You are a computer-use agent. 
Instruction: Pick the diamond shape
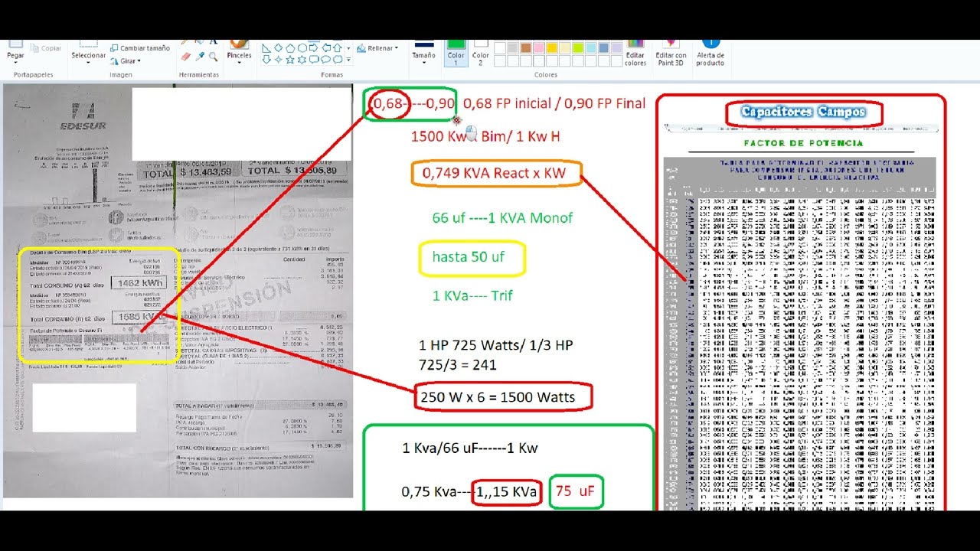click(279, 47)
